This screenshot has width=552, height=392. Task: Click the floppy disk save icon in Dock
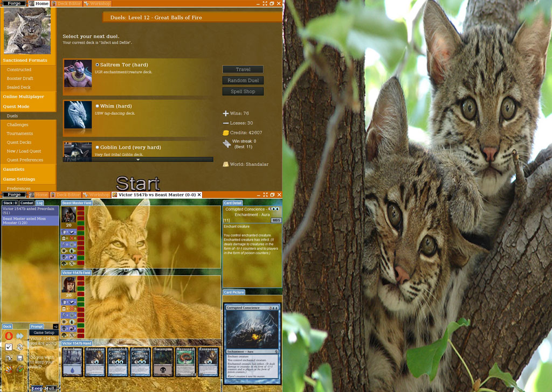click(x=20, y=358)
